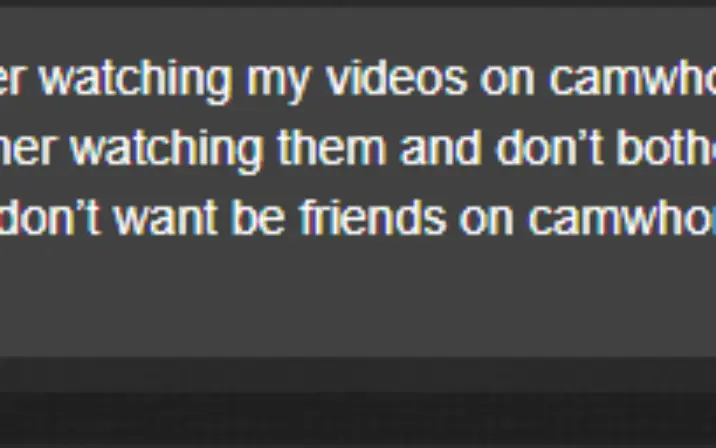Click the cut-off word ending the first line

coord(632,79)
